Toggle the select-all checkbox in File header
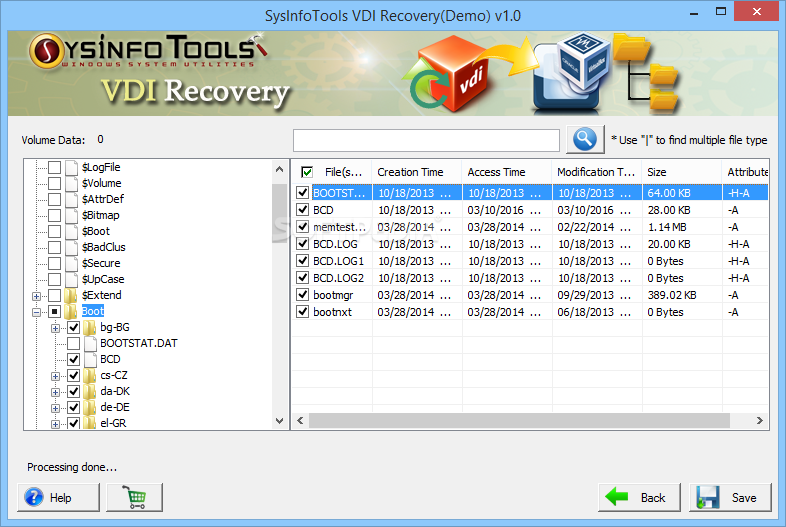 click(x=307, y=172)
